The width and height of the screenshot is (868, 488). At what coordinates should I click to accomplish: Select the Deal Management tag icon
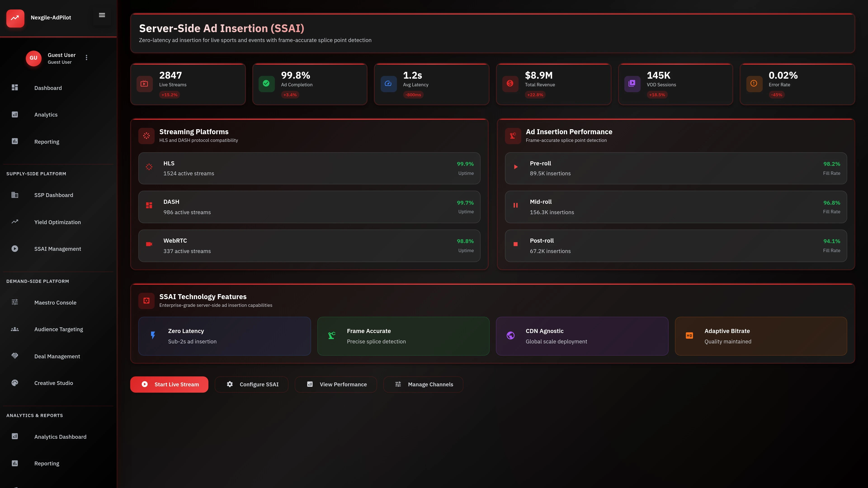point(14,356)
